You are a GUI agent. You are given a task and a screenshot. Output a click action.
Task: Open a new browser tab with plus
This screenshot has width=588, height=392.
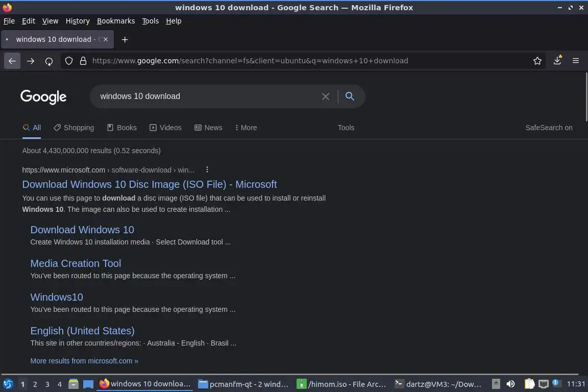[125, 39]
